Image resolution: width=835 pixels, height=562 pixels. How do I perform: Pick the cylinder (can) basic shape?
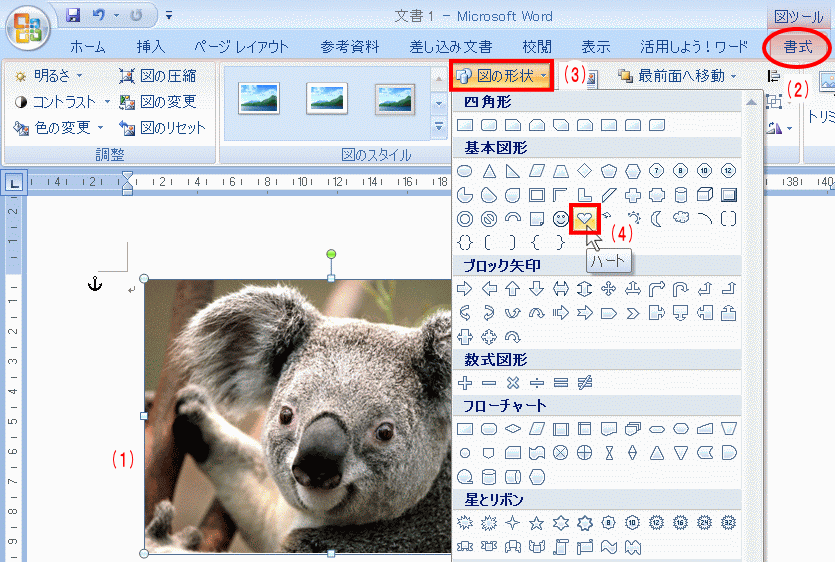tap(681, 195)
